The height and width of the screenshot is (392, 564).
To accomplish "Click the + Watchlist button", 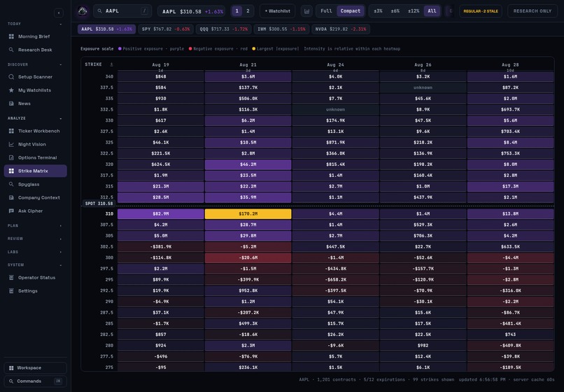I will point(277,11).
